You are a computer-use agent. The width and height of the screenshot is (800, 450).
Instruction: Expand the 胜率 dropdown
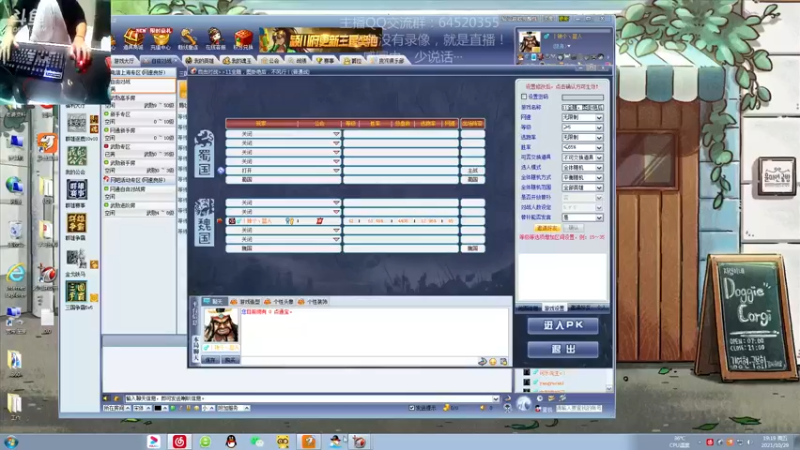point(582,147)
